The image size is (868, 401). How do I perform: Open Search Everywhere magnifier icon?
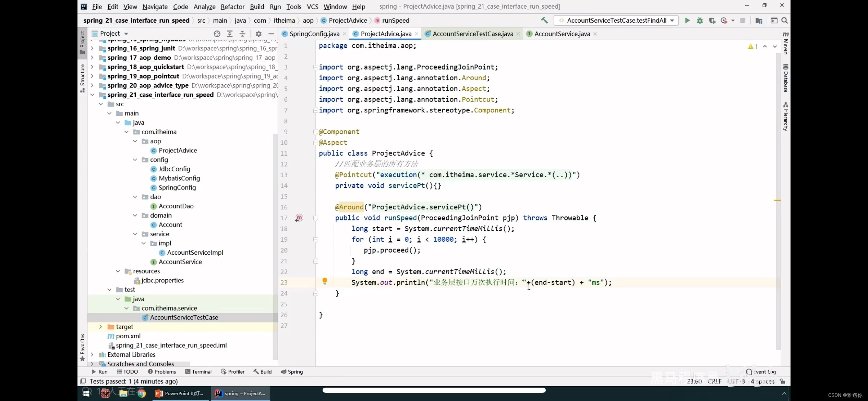784,21
